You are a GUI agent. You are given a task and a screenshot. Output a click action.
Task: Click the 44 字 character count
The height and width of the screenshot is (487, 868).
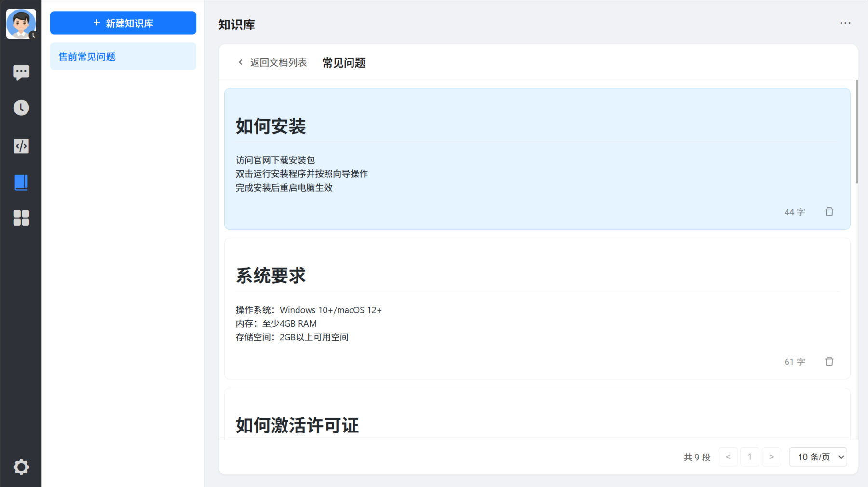click(795, 212)
